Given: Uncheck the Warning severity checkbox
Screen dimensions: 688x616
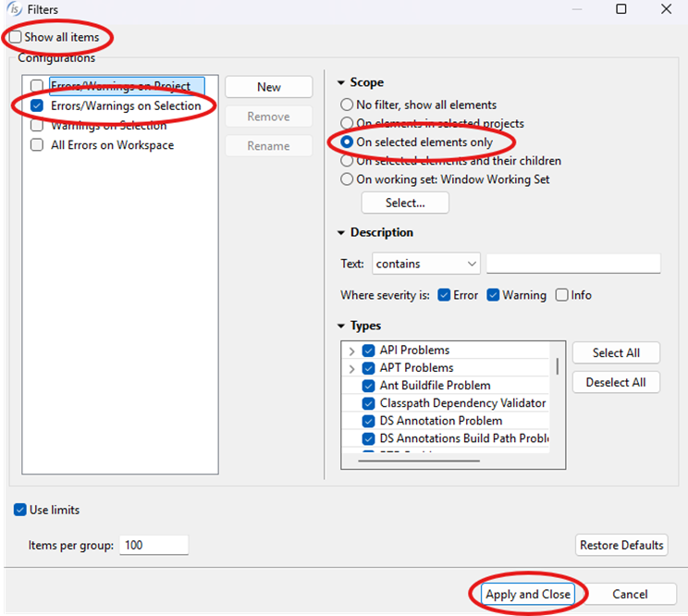Looking at the screenshot, I should point(493,295).
